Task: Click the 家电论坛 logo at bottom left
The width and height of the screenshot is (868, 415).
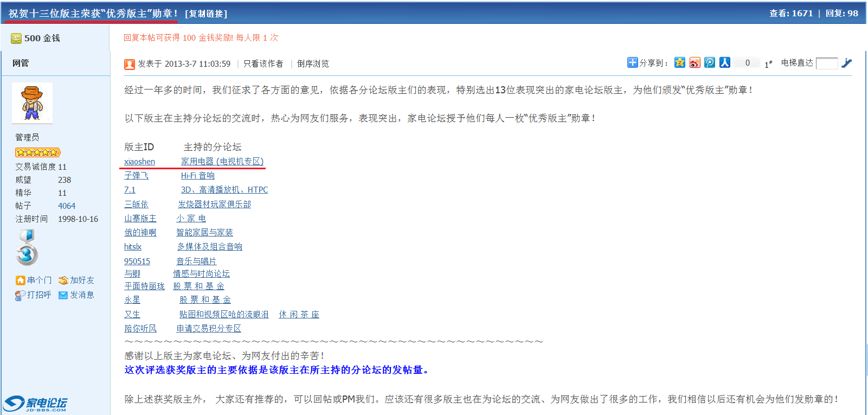Action: 36,404
